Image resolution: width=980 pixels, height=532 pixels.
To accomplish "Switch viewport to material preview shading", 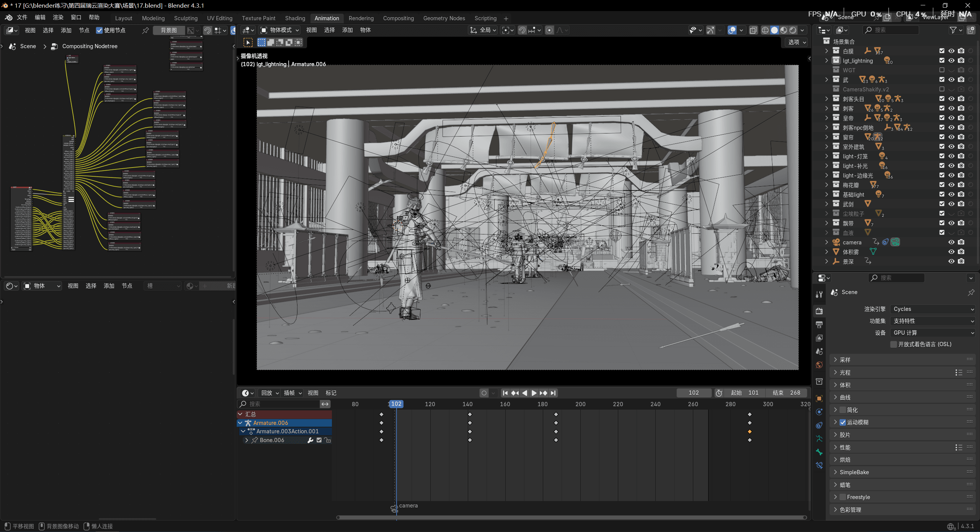I will pos(784,30).
